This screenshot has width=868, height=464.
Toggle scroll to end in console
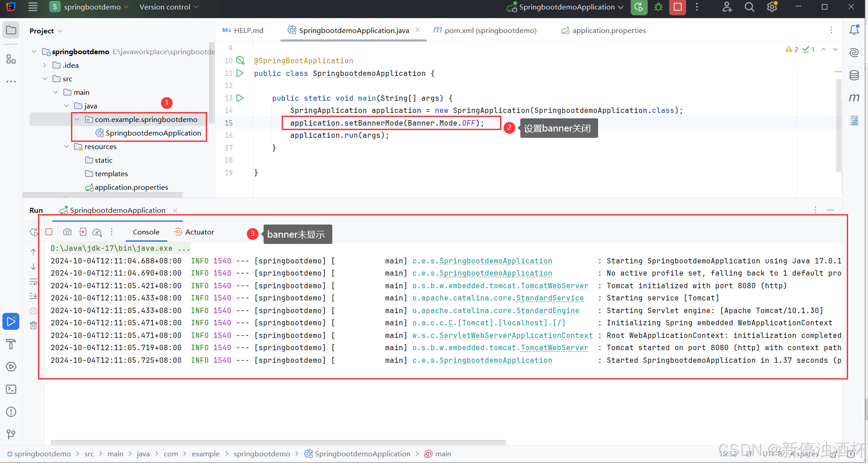33,295
